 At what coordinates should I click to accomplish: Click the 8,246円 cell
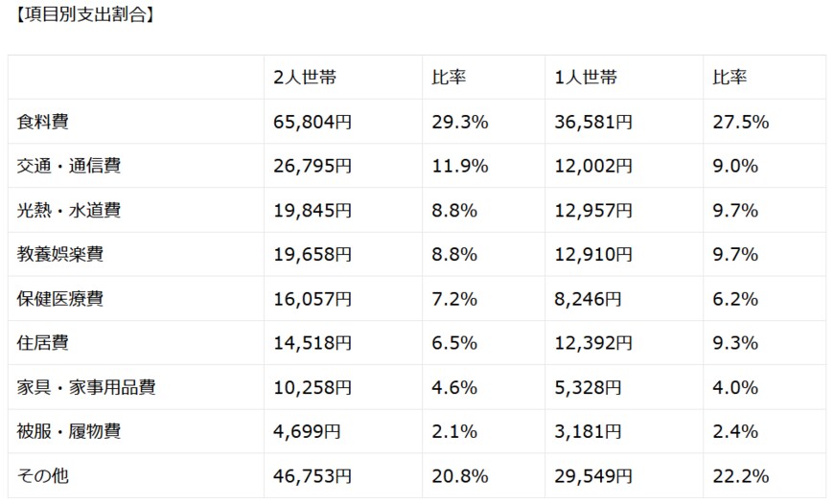coord(588,298)
